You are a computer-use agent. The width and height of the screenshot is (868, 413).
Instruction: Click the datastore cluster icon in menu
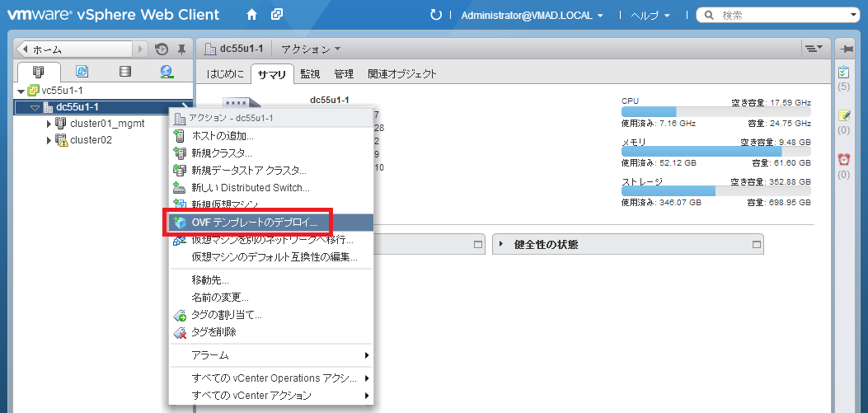[x=180, y=171]
